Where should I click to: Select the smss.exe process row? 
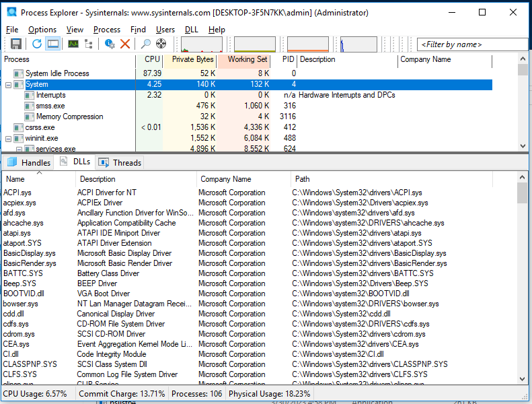coord(247,106)
